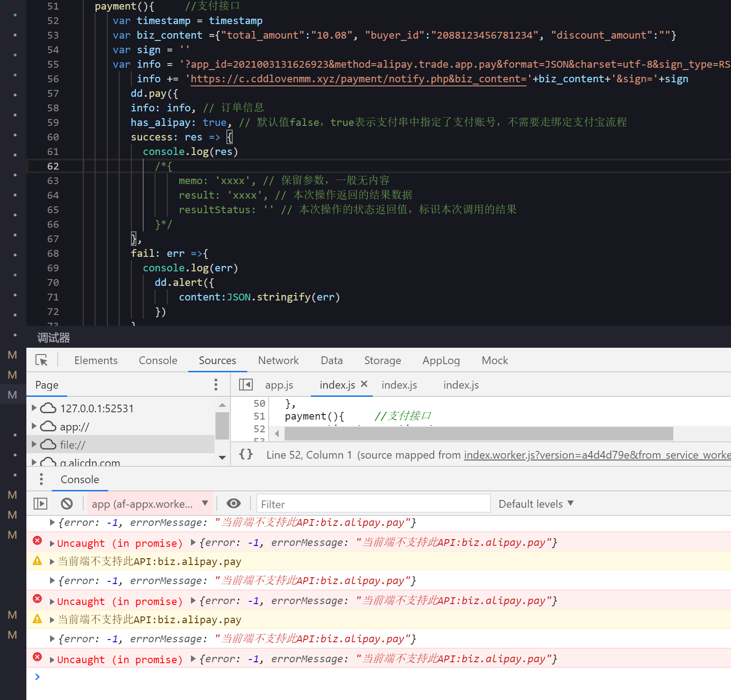Switch to the app.js file tab
The image size is (731, 700).
[279, 385]
